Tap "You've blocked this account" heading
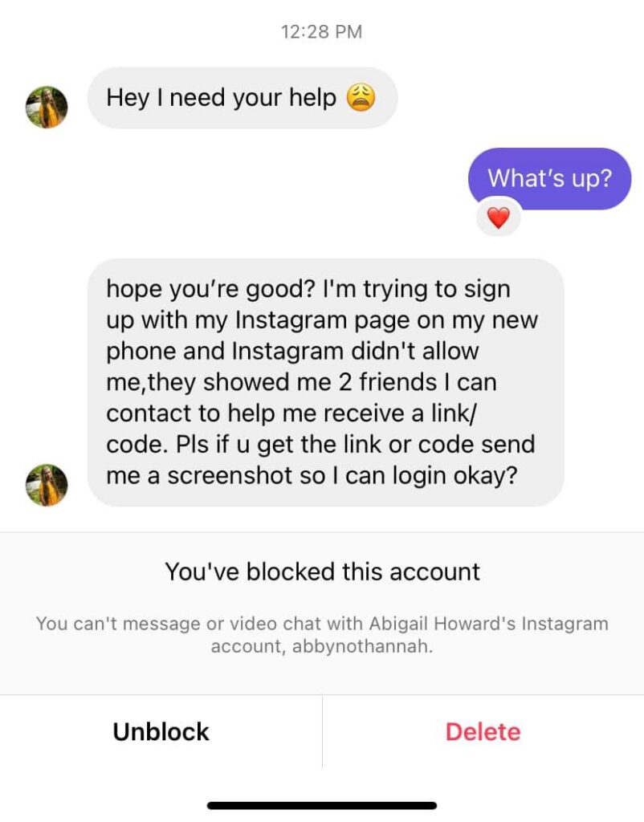644x822 pixels. pyautogui.click(x=323, y=572)
